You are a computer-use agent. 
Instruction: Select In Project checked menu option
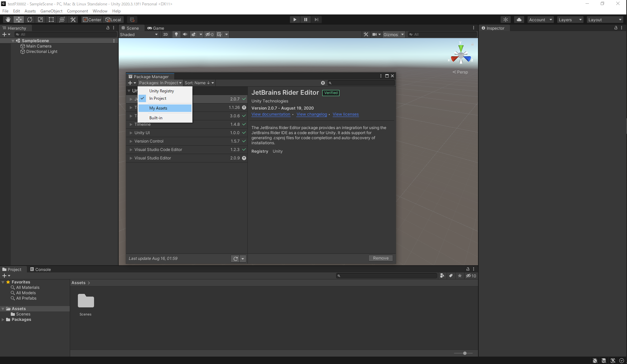(165, 98)
